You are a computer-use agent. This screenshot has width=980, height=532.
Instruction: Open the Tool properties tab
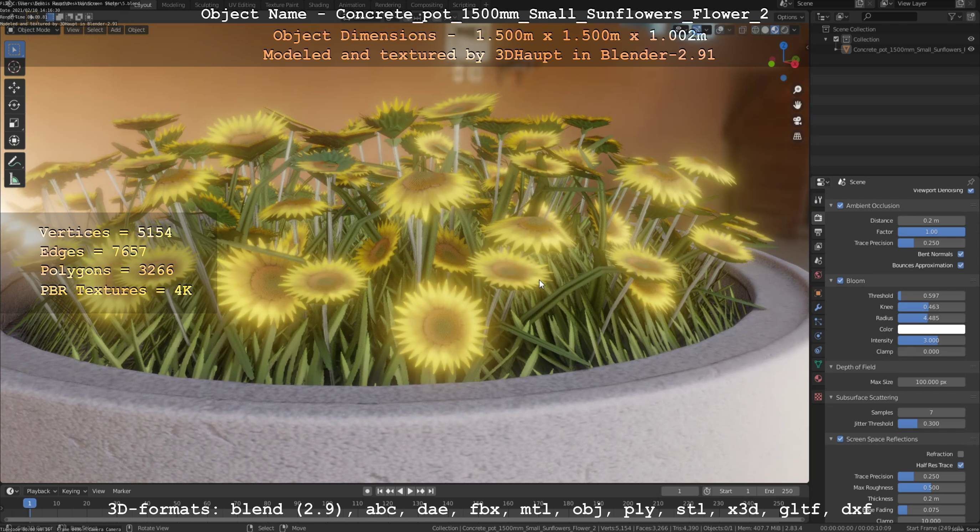pos(818,200)
